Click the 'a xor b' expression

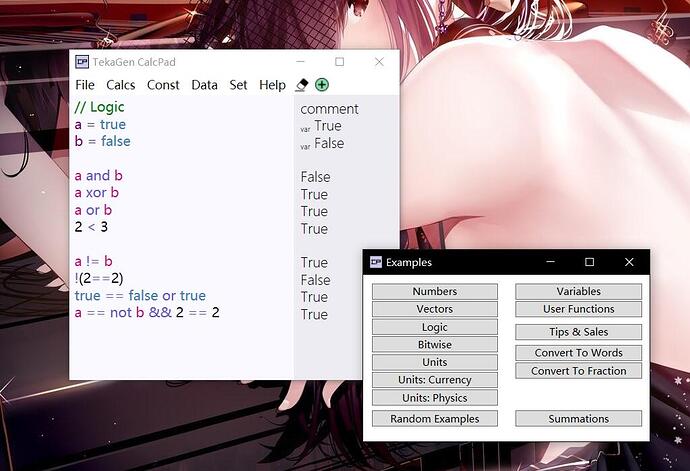point(97,193)
